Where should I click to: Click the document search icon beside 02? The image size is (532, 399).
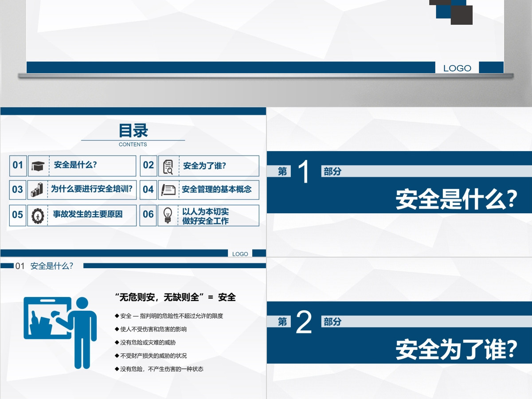coord(168,167)
